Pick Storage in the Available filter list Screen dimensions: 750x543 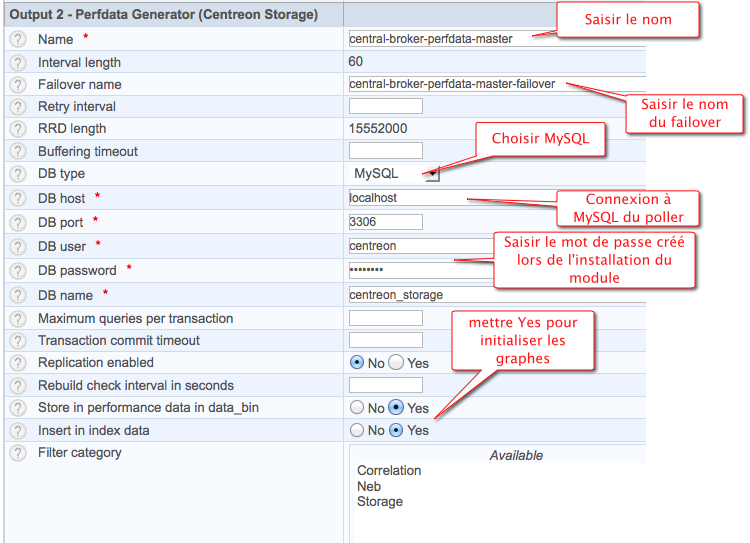[x=380, y=502]
